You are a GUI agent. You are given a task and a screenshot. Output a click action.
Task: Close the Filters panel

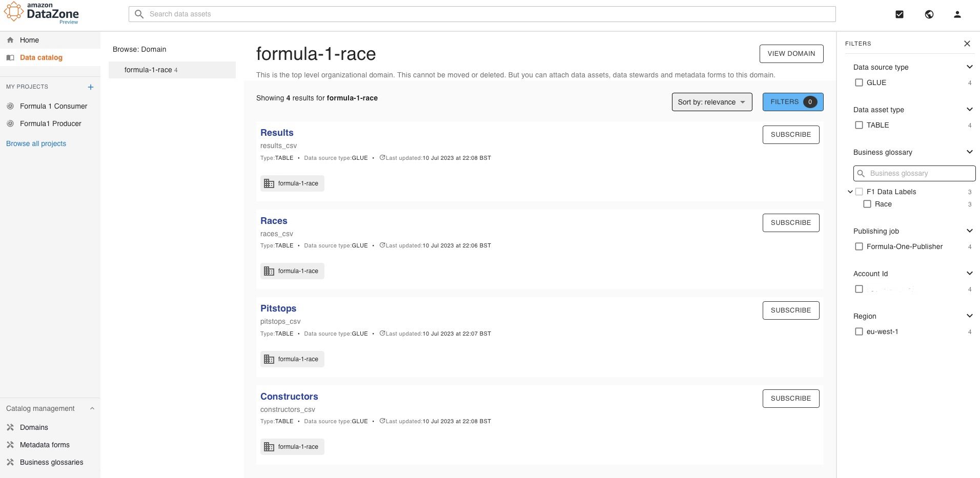[967, 44]
